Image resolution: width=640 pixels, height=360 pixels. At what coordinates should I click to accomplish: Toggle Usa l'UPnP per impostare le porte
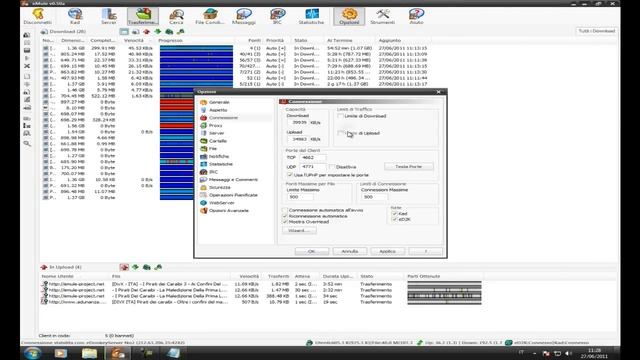[290, 175]
